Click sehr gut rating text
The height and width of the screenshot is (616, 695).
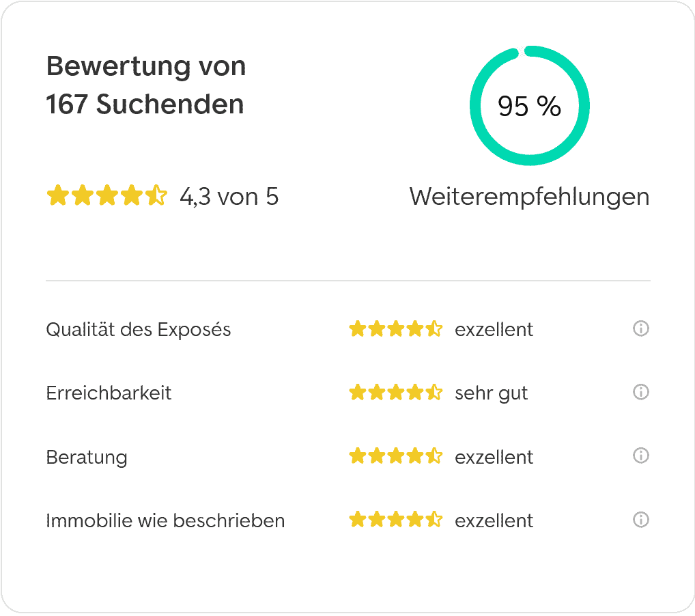(491, 393)
